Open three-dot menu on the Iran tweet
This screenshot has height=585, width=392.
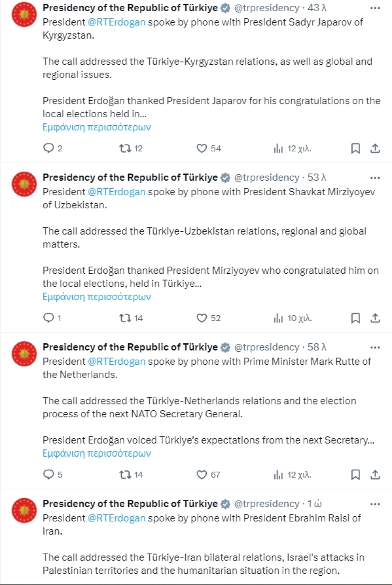coord(375,503)
